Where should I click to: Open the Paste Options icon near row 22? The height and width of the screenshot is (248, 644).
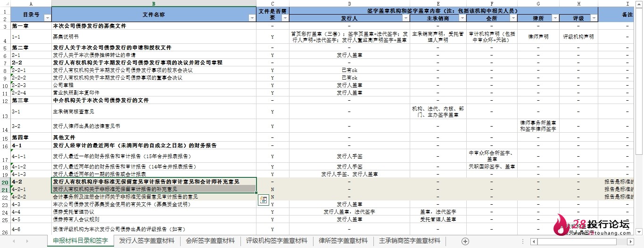coord(263,200)
